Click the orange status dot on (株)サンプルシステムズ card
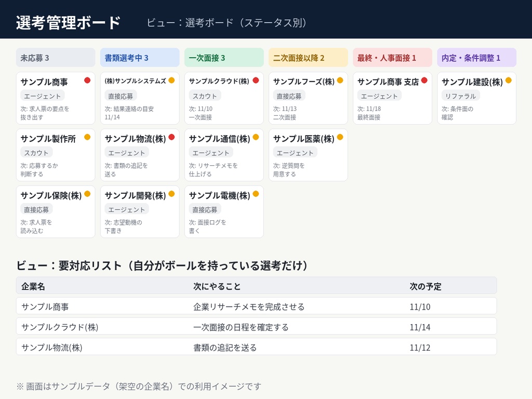The image size is (532, 399). [171, 81]
